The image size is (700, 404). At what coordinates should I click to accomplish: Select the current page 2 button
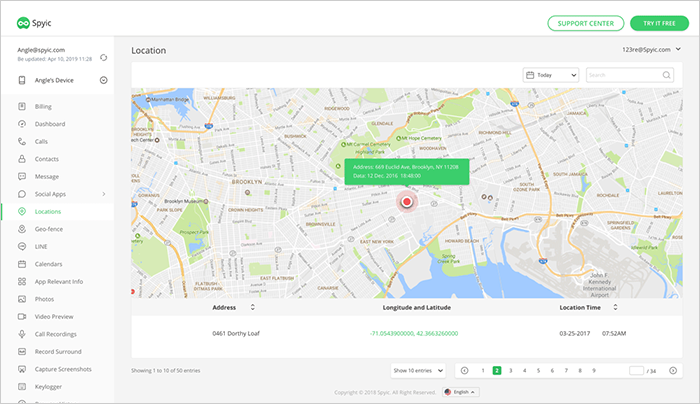497,371
